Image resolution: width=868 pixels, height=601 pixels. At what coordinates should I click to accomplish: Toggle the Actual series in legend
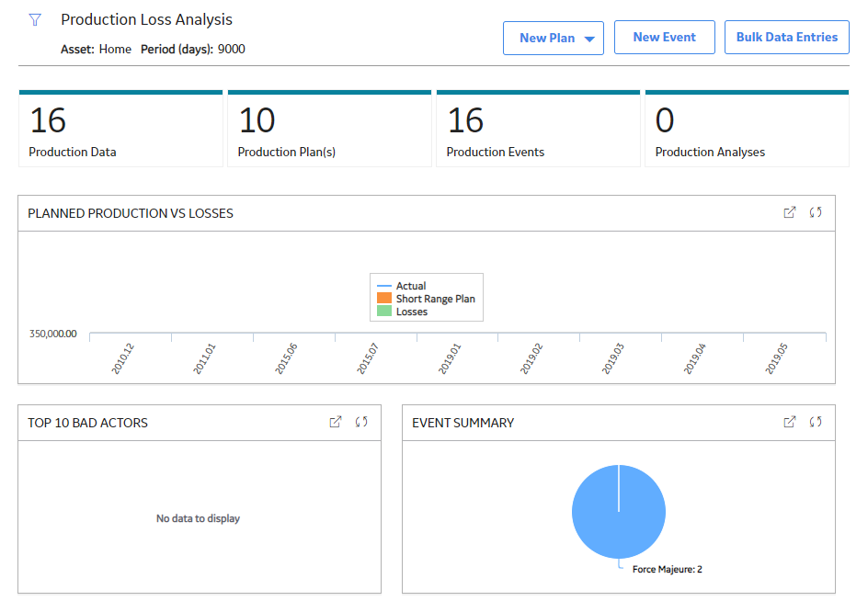pos(411,286)
